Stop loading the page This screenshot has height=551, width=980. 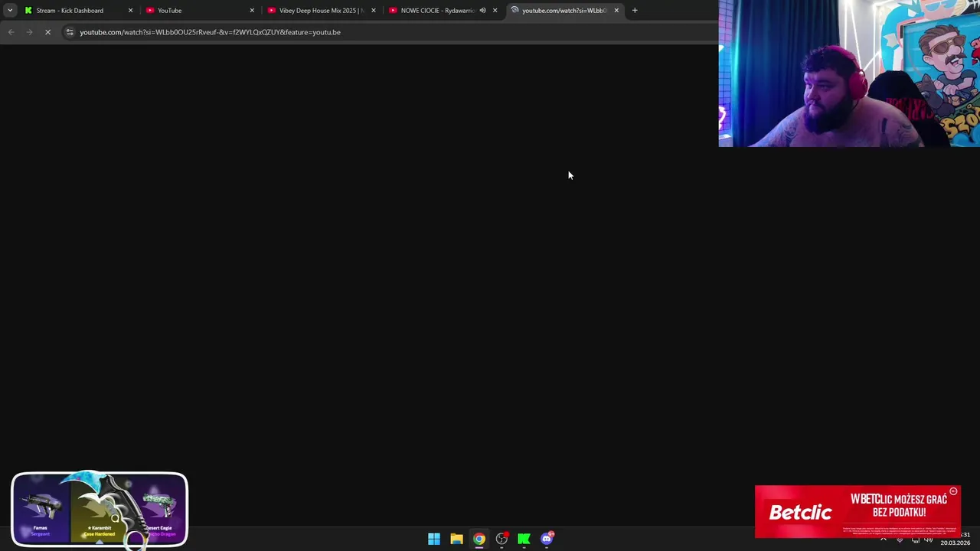pyautogui.click(x=47, y=32)
